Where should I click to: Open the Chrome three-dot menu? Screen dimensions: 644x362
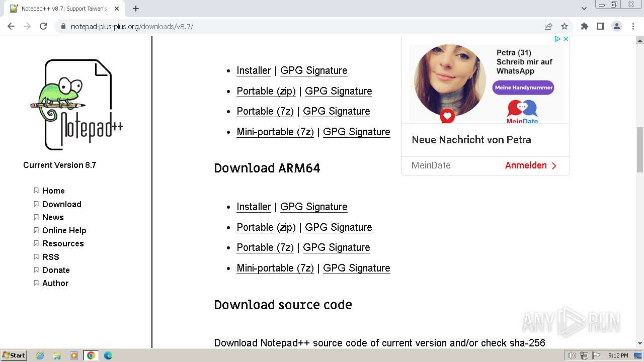click(633, 26)
